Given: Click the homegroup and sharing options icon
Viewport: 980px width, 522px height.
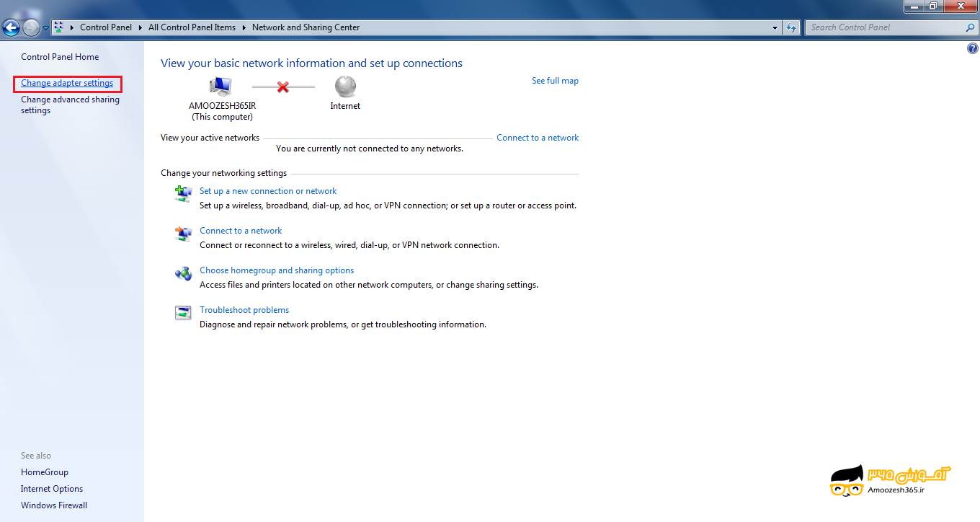Looking at the screenshot, I should pos(184,273).
